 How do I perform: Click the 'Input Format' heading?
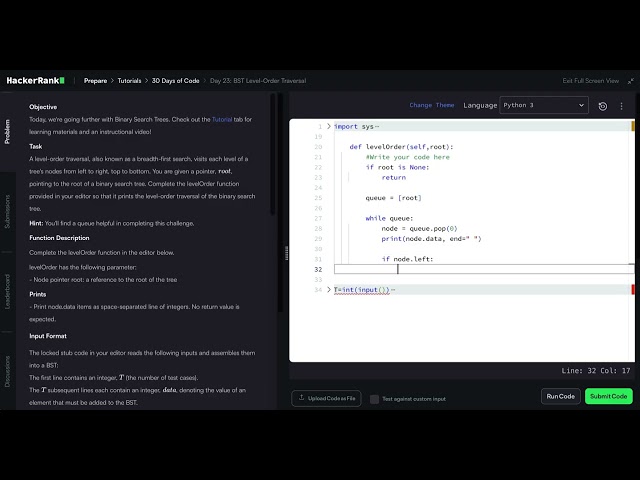point(48,336)
